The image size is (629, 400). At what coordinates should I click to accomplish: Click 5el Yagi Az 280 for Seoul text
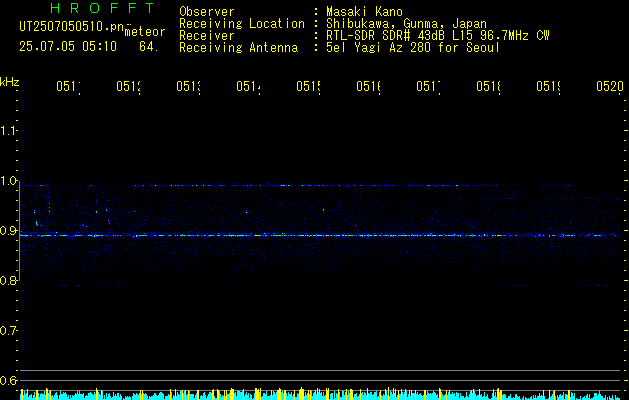[413, 48]
